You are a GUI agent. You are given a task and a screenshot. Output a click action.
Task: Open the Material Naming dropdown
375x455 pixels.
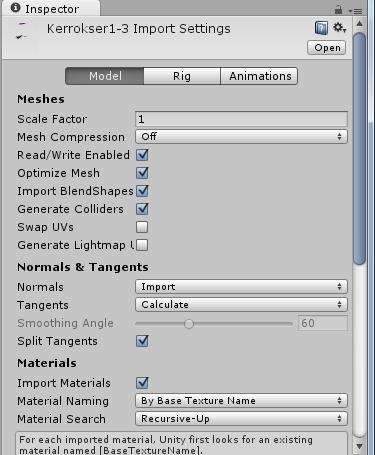pos(241,401)
